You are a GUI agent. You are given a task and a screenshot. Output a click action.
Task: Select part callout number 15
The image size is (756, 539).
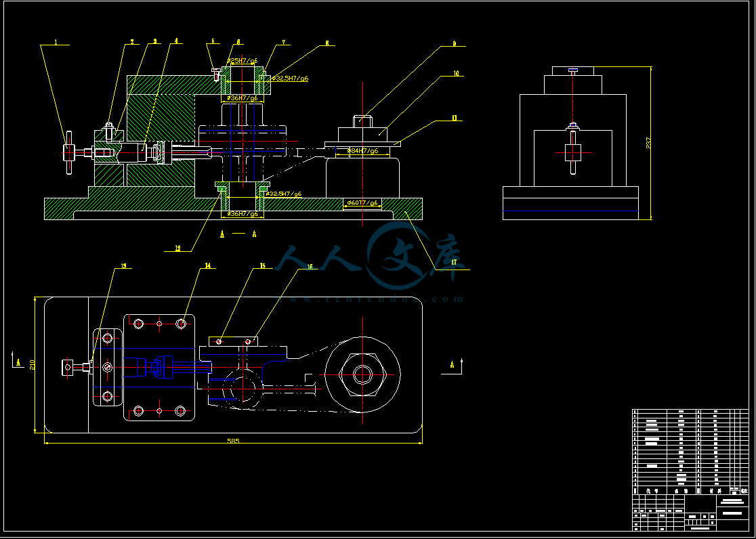tap(262, 265)
